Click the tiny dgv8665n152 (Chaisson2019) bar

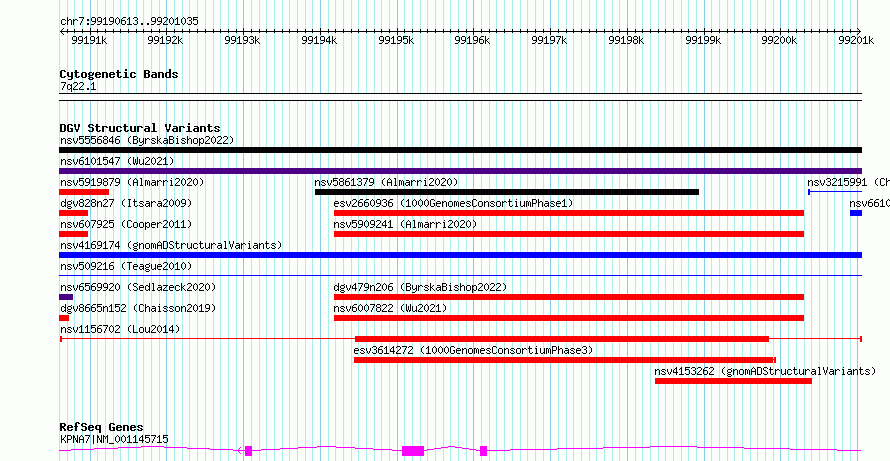[64, 318]
